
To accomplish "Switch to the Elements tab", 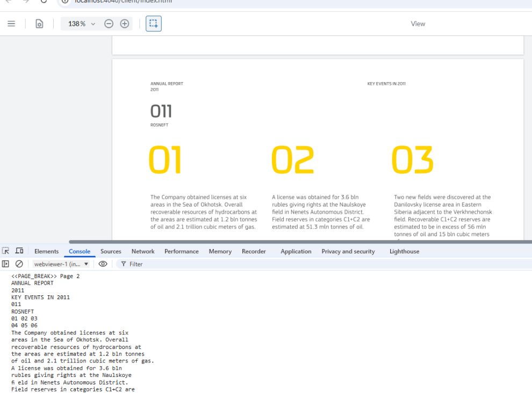I will click(x=46, y=251).
